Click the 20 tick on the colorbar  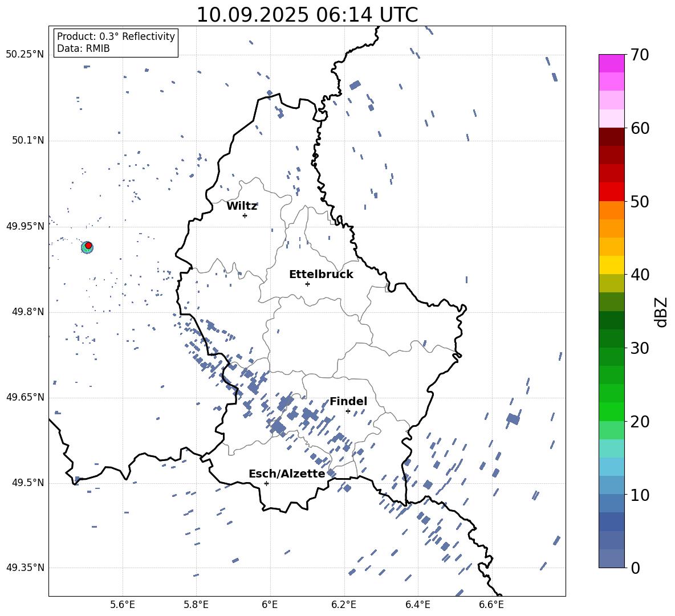tap(640, 422)
